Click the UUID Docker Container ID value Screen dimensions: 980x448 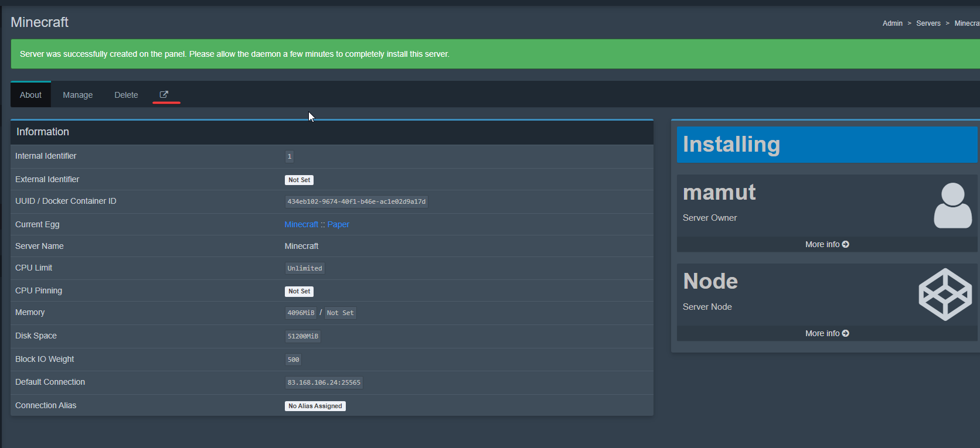[356, 201]
